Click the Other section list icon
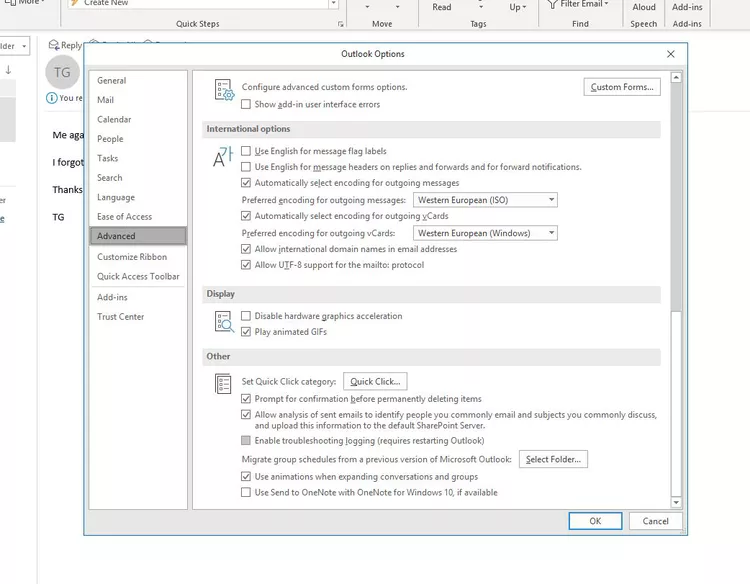Viewport: 750px width, 584px height. 223,384
